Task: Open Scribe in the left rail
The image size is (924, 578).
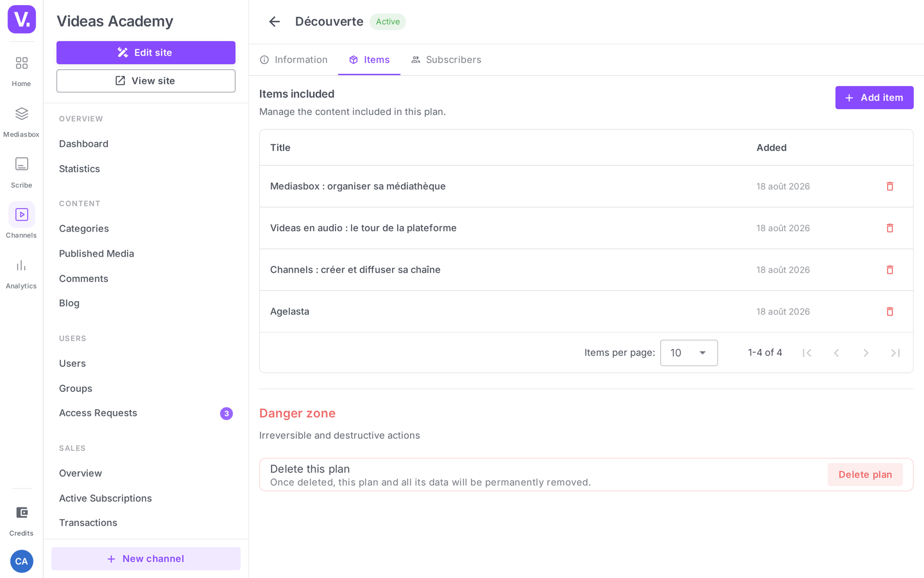Action: (21, 173)
